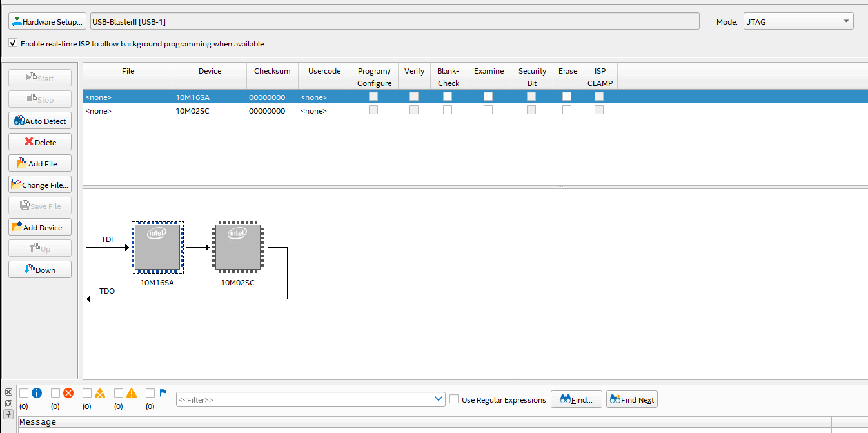Check Erase for 10M02SC row
Viewport: 868px width, 433px height.
click(x=567, y=110)
